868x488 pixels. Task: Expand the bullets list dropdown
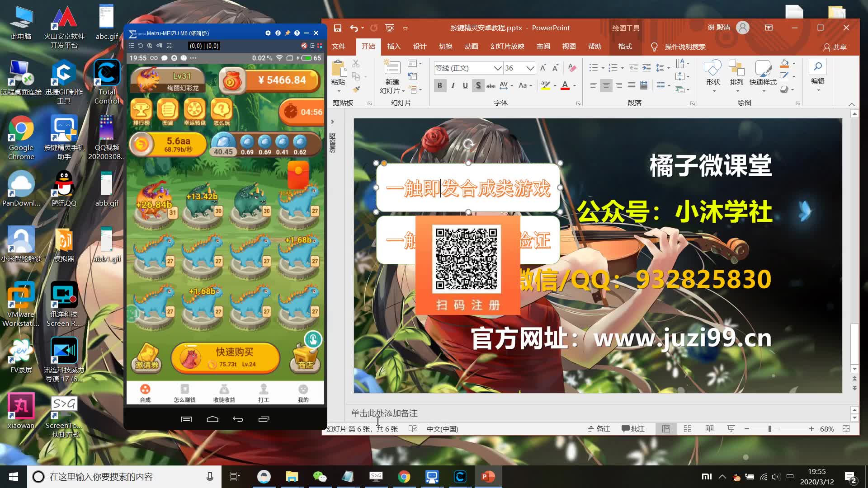click(x=603, y=68)
